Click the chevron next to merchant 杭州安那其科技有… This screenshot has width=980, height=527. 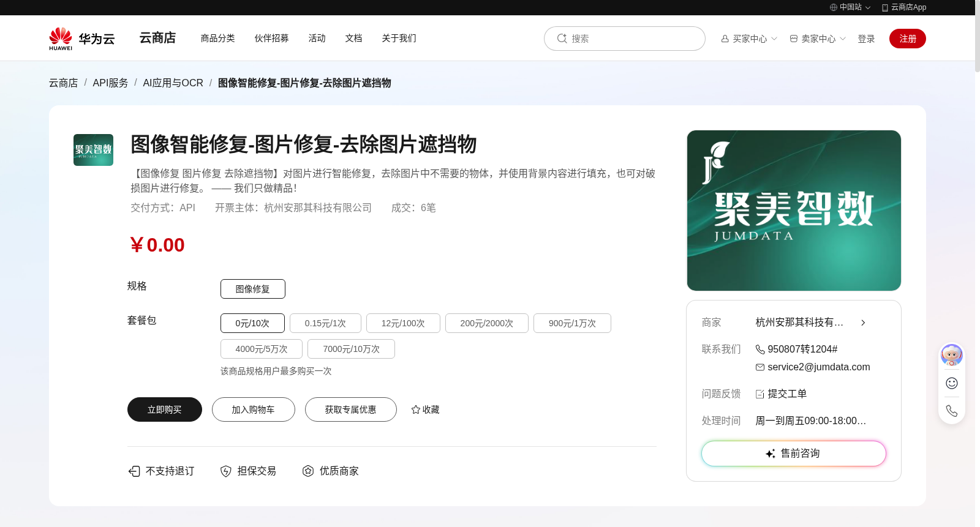pos(863,323)
